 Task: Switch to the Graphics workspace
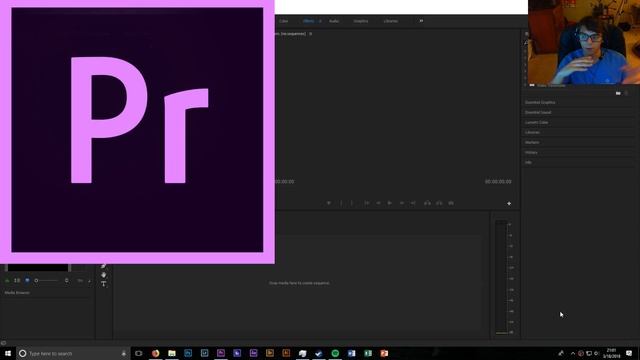(361, 21)
